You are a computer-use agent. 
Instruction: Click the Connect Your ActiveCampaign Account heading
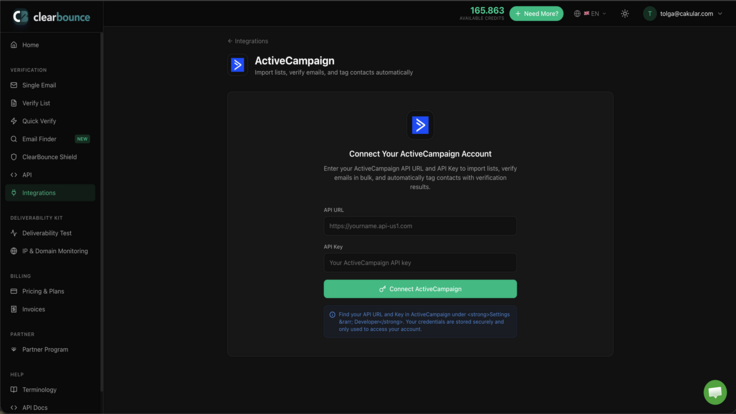tap(420, 154)
